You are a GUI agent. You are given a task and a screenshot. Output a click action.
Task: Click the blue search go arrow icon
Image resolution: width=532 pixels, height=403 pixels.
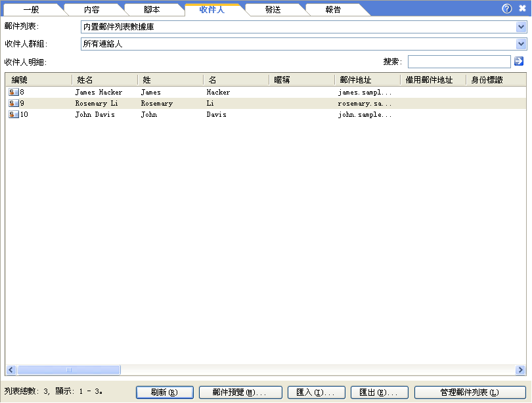click(x=519, y=61)
